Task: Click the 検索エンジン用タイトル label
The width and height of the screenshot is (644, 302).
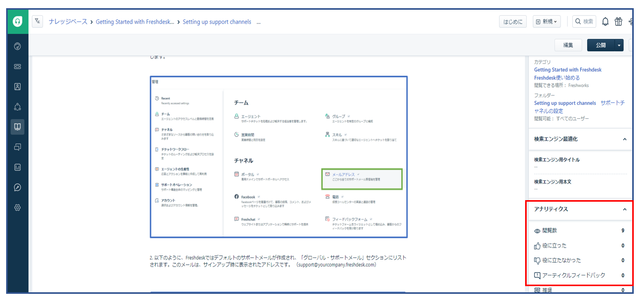Action: coord(557,160)
